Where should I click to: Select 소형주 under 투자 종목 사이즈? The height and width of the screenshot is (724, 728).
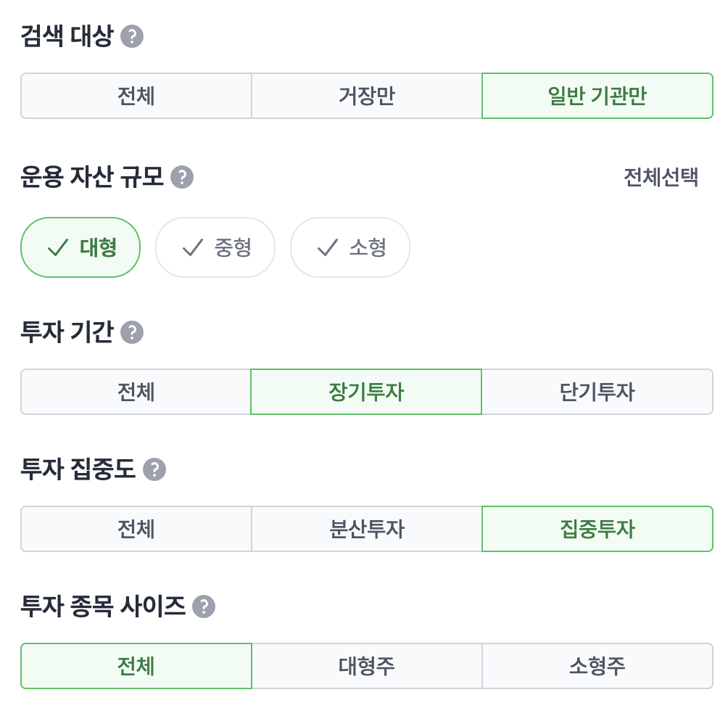[597, 665]
